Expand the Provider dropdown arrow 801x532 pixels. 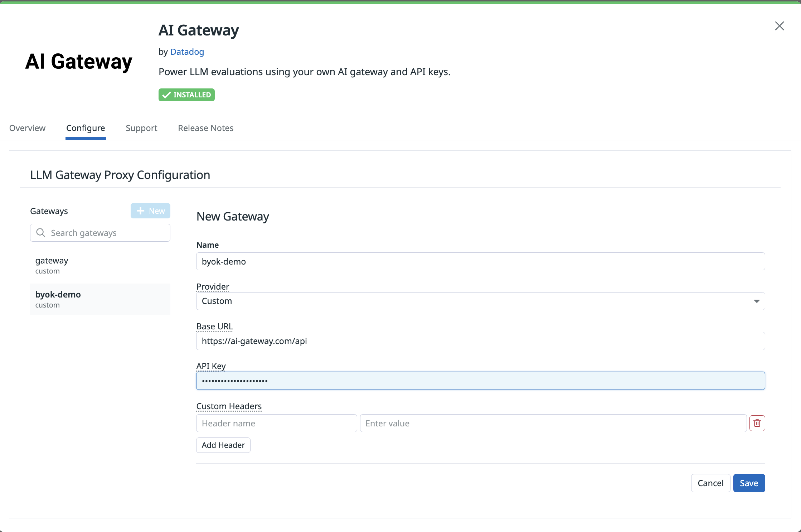tap(756, 301)
